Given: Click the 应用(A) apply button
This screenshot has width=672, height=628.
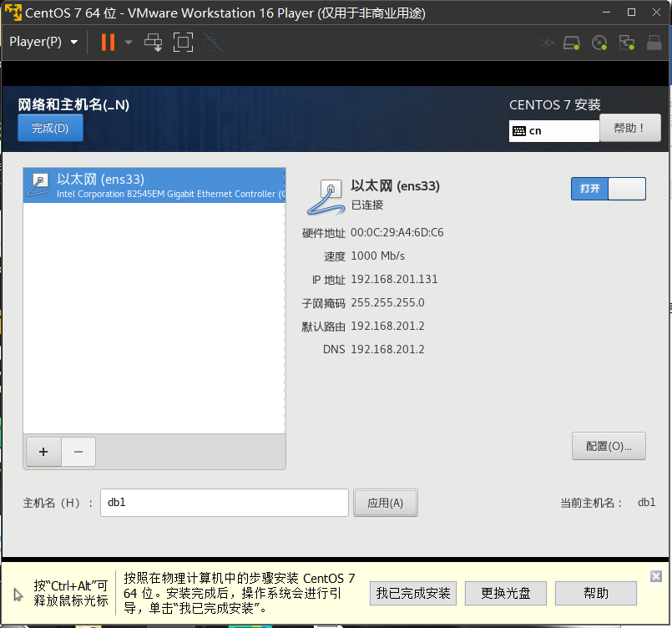Looking at the screenshot, I should (x=385, y=502).
